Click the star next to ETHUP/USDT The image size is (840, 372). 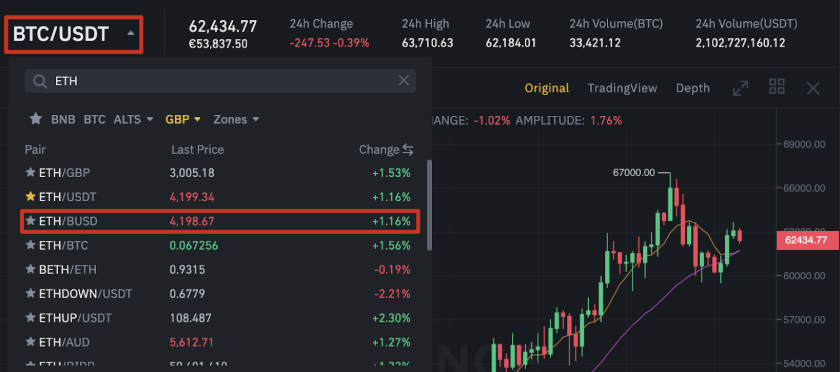[31, 318]
